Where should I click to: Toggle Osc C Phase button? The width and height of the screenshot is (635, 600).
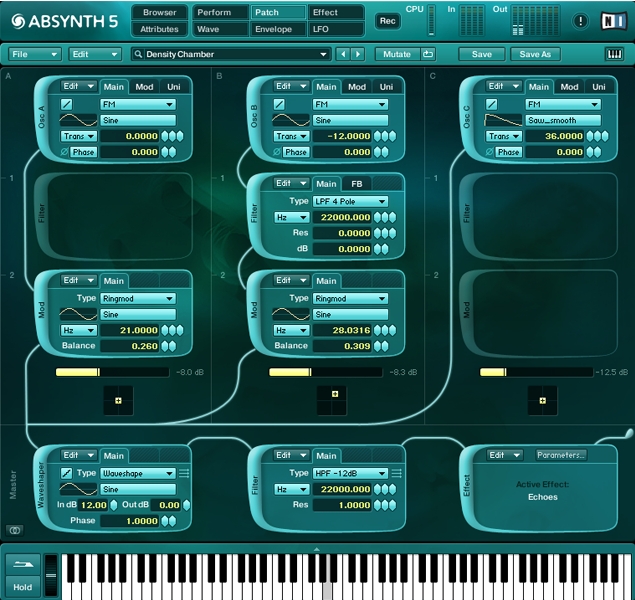509,152
